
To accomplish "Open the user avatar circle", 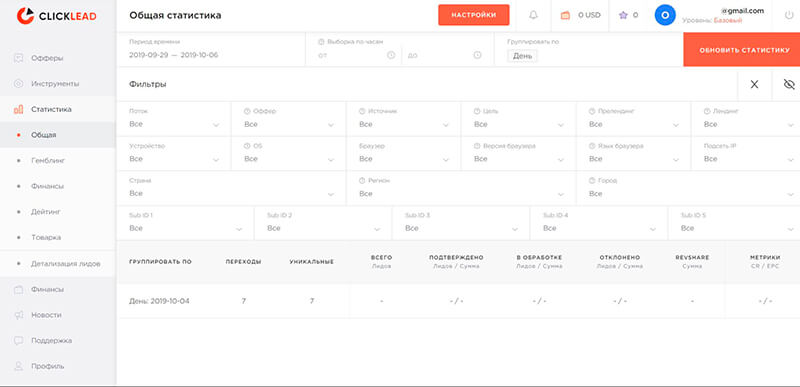I will pos(665,15).
